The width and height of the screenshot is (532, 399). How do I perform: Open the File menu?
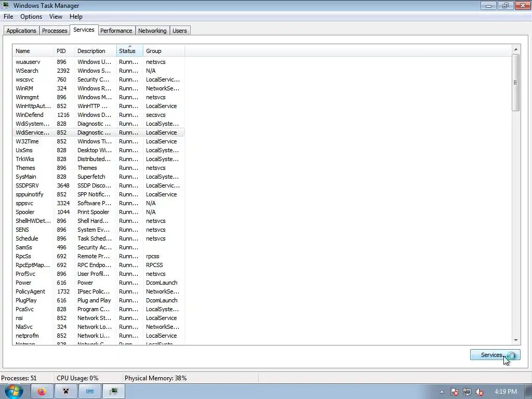click(x=8, y=17)
